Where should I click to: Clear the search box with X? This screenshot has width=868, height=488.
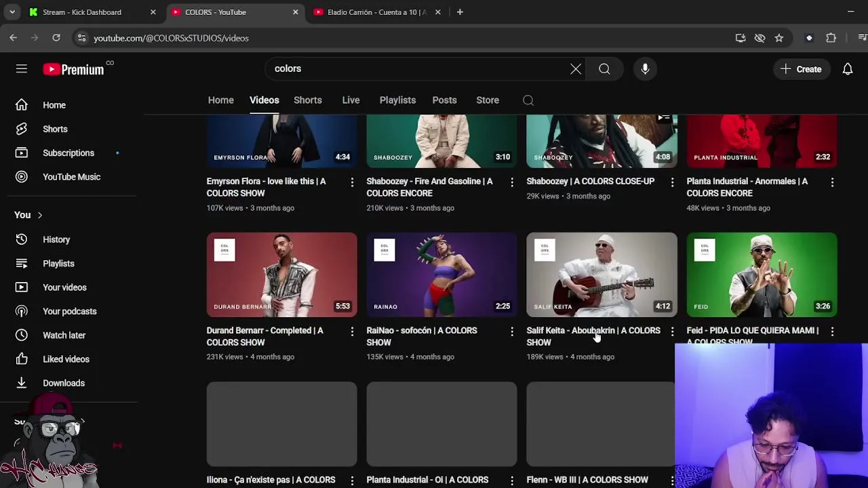tap(576, 68)
